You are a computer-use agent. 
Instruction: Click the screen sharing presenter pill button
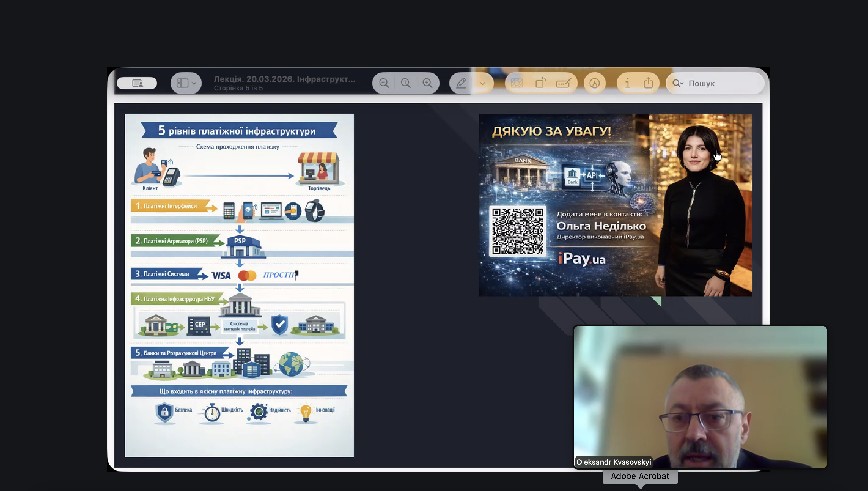tap(137, 83)
